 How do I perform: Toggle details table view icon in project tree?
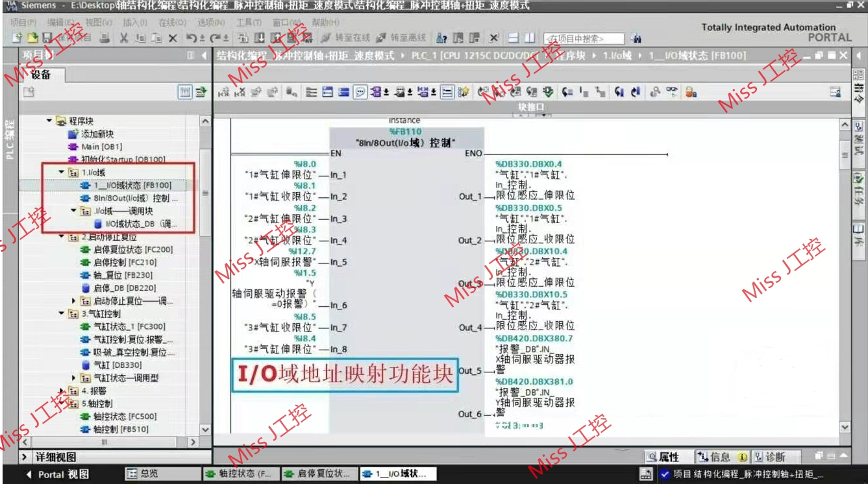186,93
